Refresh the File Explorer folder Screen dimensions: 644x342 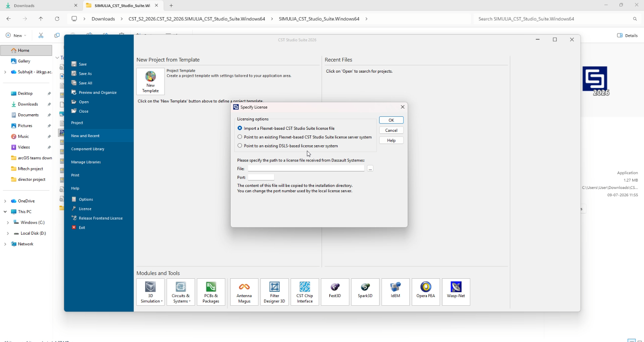point(57,19)
